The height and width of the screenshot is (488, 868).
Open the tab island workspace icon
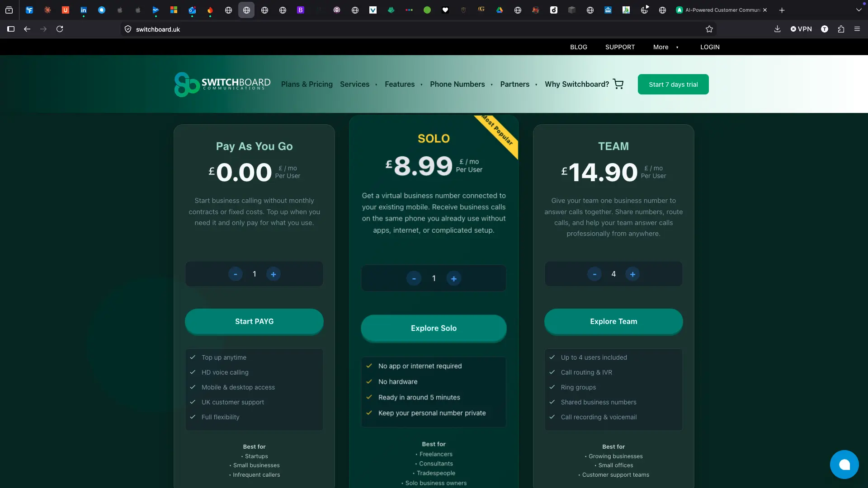click(x=9, y=10)
